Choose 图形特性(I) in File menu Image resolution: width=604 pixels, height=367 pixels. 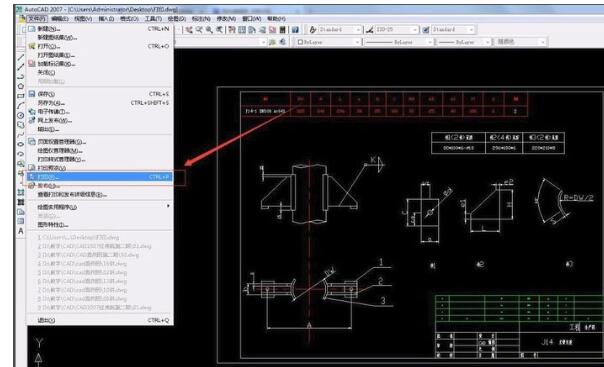tap(99, 225)
